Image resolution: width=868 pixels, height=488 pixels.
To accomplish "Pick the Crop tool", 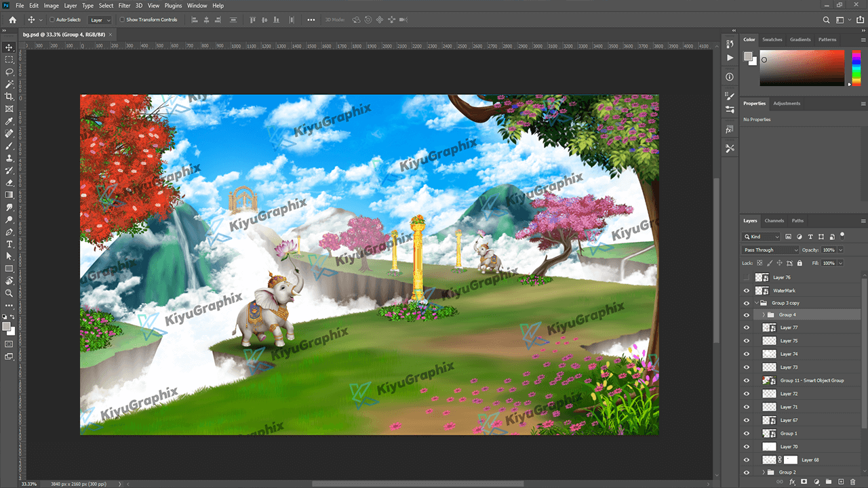I will click(9, 96).
